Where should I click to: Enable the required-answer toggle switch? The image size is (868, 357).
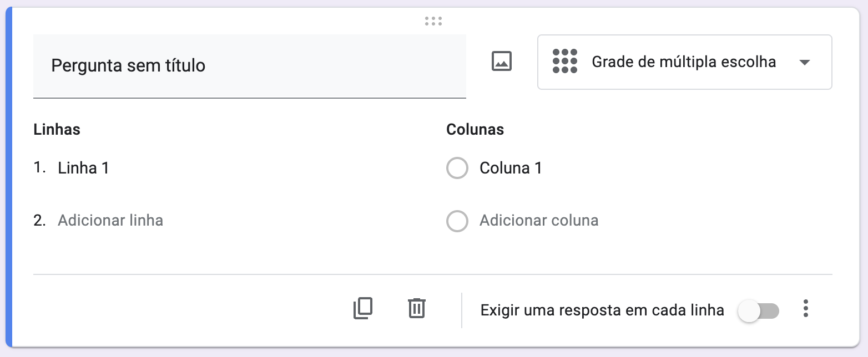point(758,311)
